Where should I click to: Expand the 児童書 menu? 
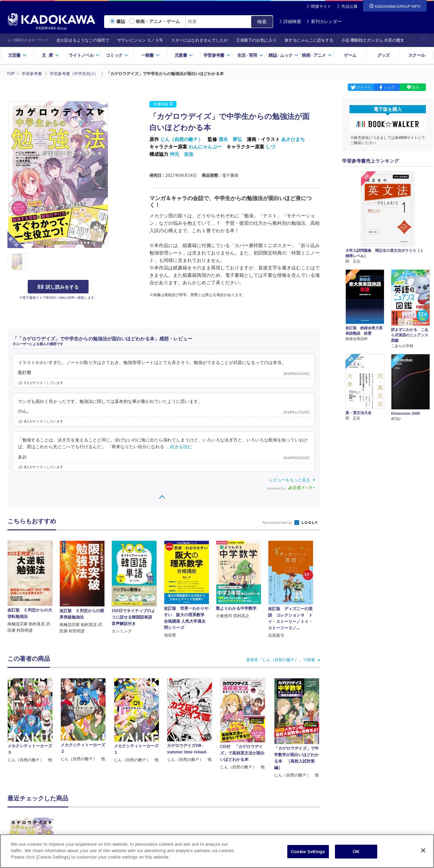pyautogui.click(x=184, y=55)
